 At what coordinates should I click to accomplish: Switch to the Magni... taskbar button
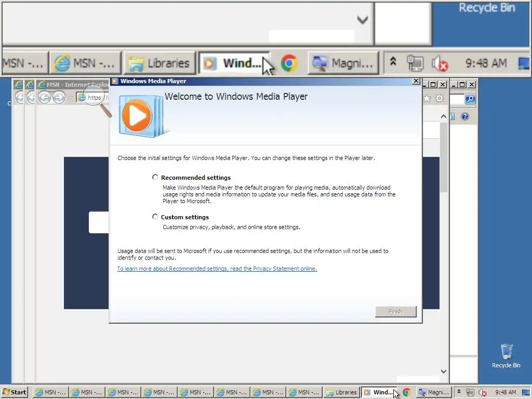(434, 392)
